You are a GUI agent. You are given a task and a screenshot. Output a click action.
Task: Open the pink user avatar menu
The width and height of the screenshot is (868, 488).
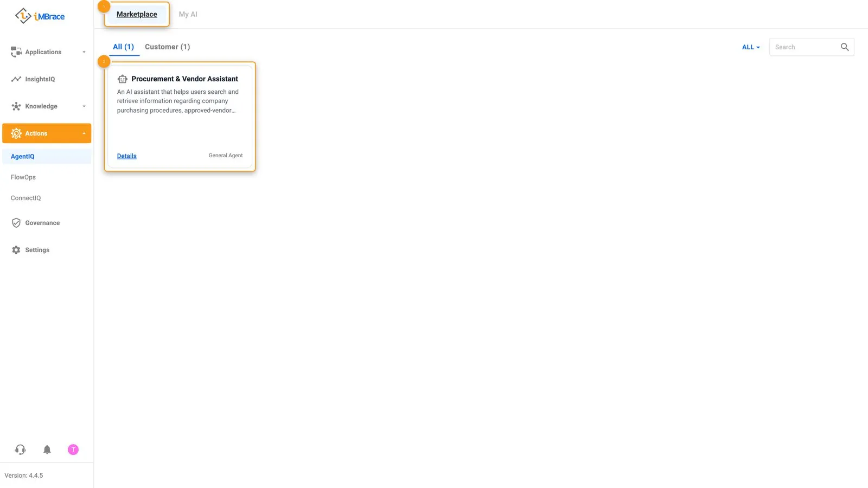73,450
